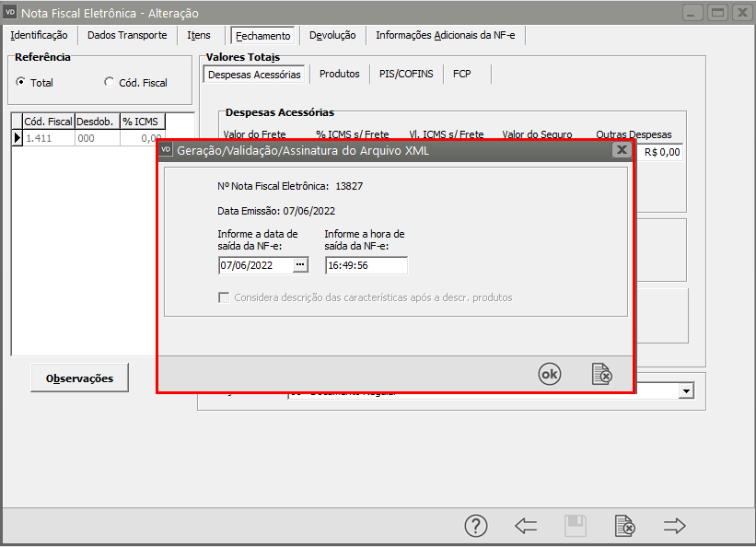This screenshot has width=756, height=547.
Task: Select the Cód. Fiscal radio button
Action: (x=110, y=82)
